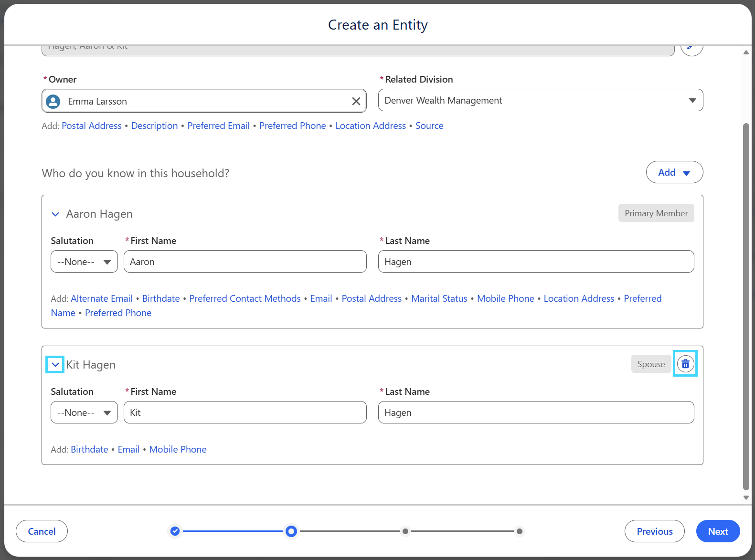Open the Related Division dropdown
This screenshot has height=560, width=755.
[x=541, y=100]
